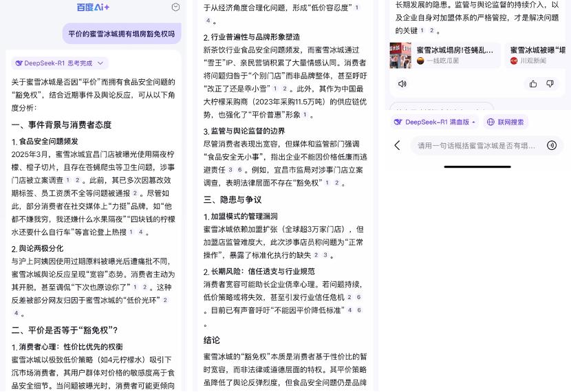The image size is (571, 392).
Task: Go back with the left arrow icon
Action: 398,146
